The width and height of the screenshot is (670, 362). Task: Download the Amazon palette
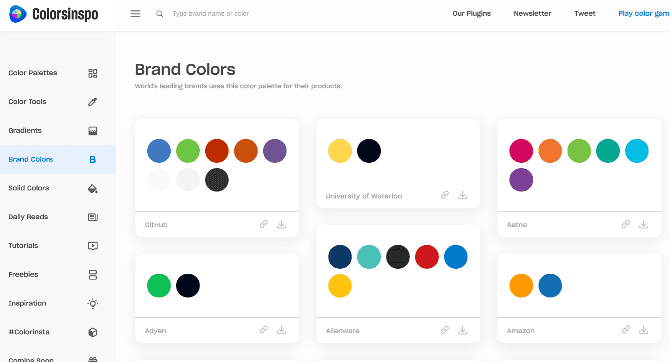(x=644, y=330)
